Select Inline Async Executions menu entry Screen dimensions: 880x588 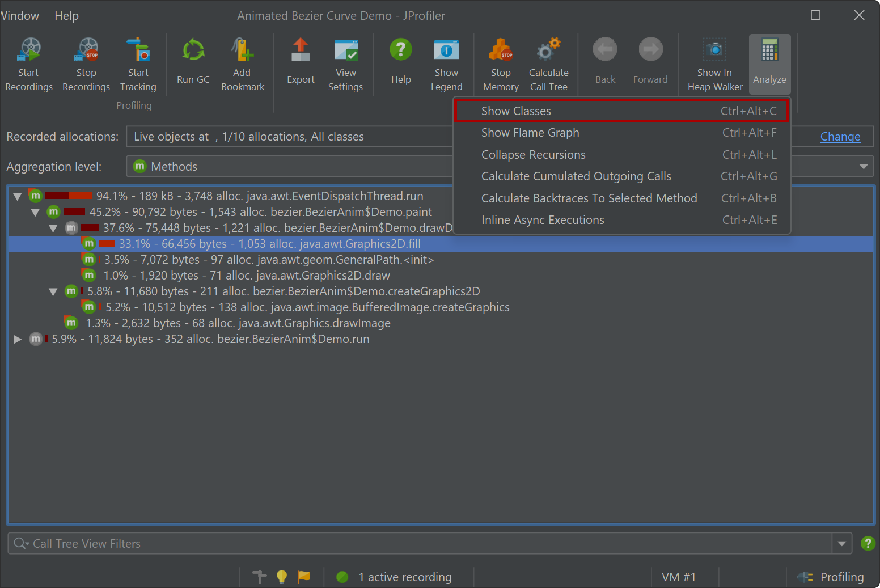tap(621, 220)
